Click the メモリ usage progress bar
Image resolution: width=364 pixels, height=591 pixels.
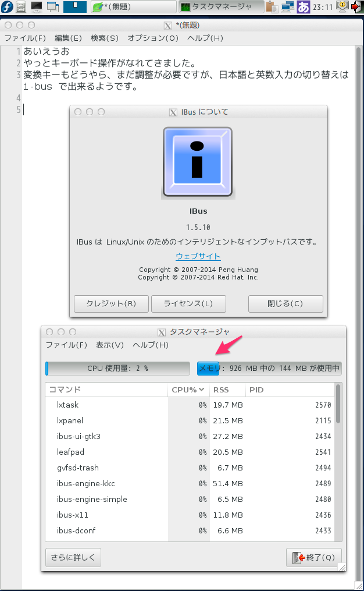tap(269, 368)
